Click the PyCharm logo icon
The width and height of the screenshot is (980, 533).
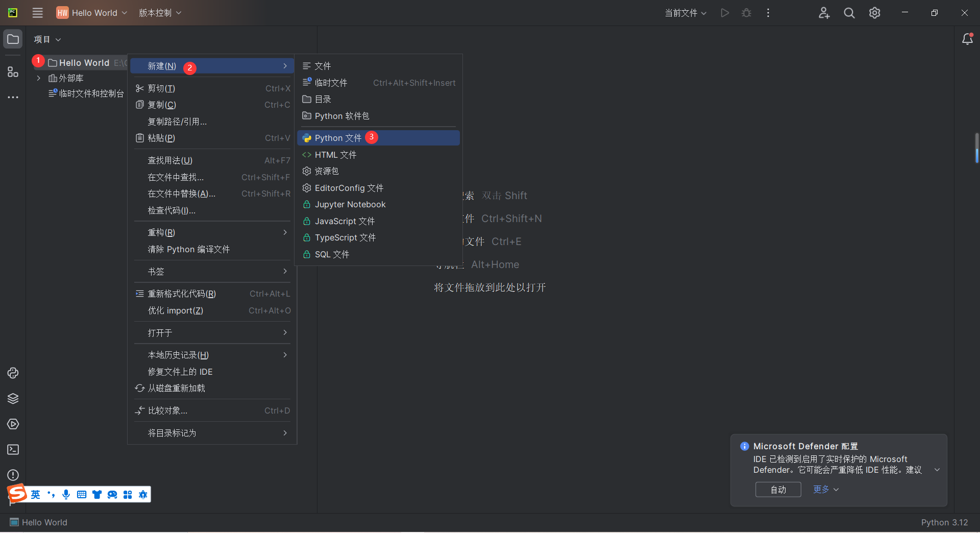point(13,13)
